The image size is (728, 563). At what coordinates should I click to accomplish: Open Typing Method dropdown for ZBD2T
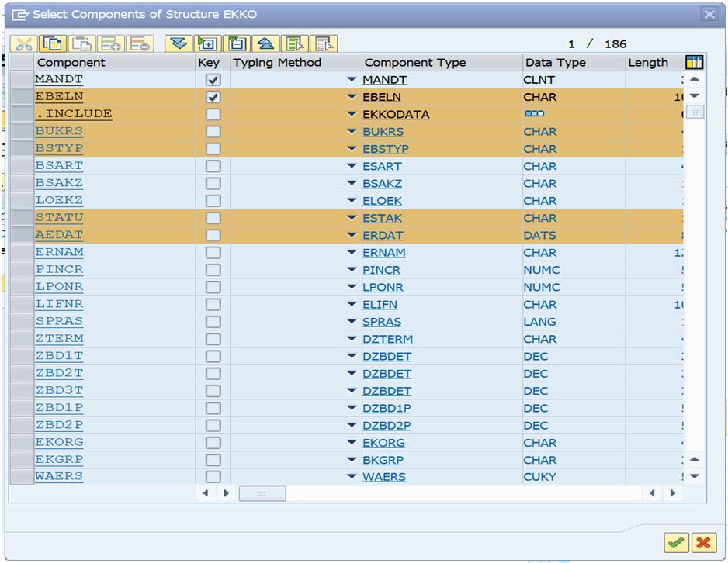(x=352, y=373)
